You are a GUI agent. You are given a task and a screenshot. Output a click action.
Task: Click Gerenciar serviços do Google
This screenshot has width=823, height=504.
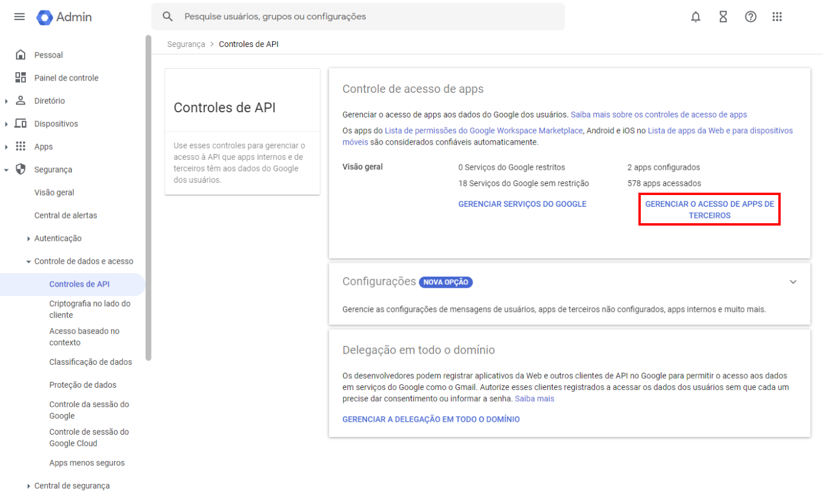tap(523, 204)
